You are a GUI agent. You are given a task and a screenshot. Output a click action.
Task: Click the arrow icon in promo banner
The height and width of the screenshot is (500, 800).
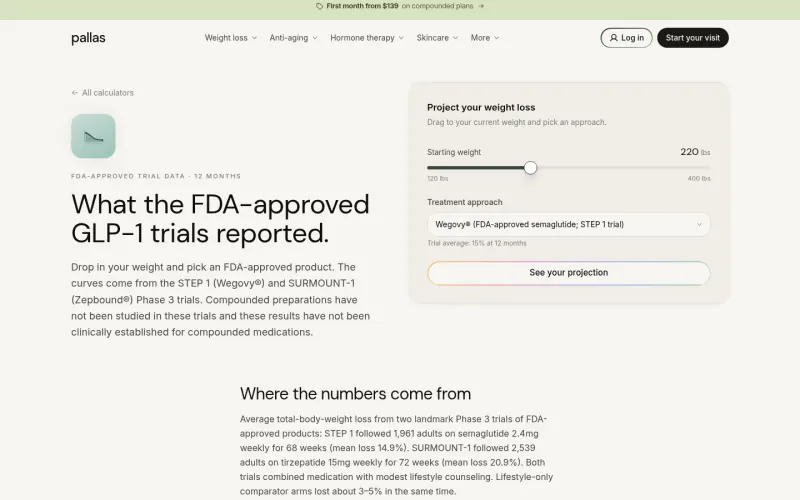point(481,6)
